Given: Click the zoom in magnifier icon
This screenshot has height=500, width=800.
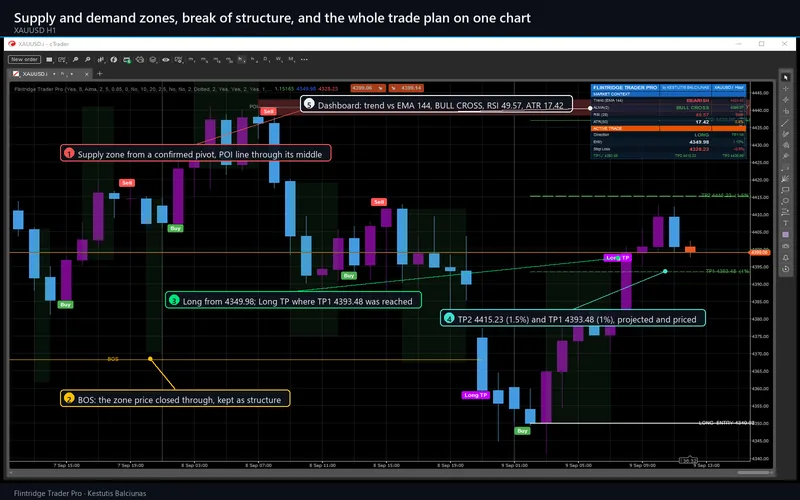Looking at the screenshot, I should (x=76, y=59).
